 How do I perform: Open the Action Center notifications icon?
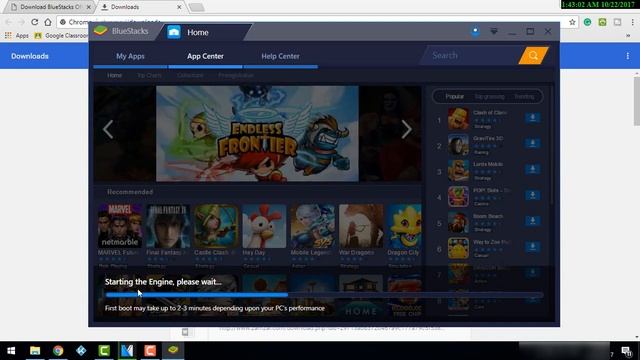(x=627, y=351)
